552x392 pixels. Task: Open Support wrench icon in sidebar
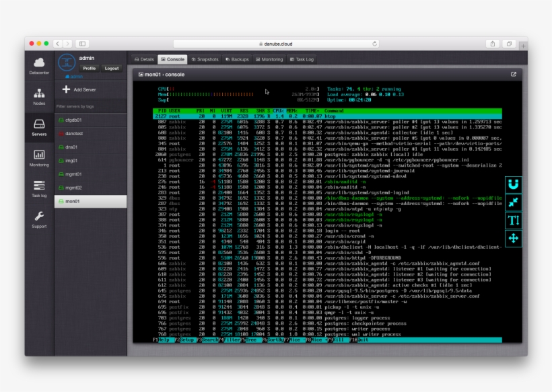point(39,219)
